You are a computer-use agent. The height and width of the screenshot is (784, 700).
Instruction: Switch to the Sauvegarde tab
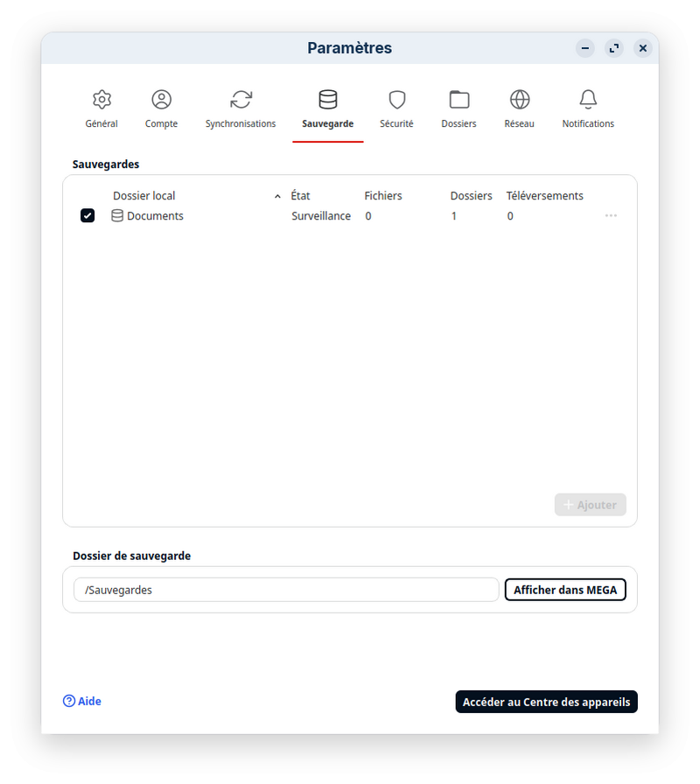327,109
